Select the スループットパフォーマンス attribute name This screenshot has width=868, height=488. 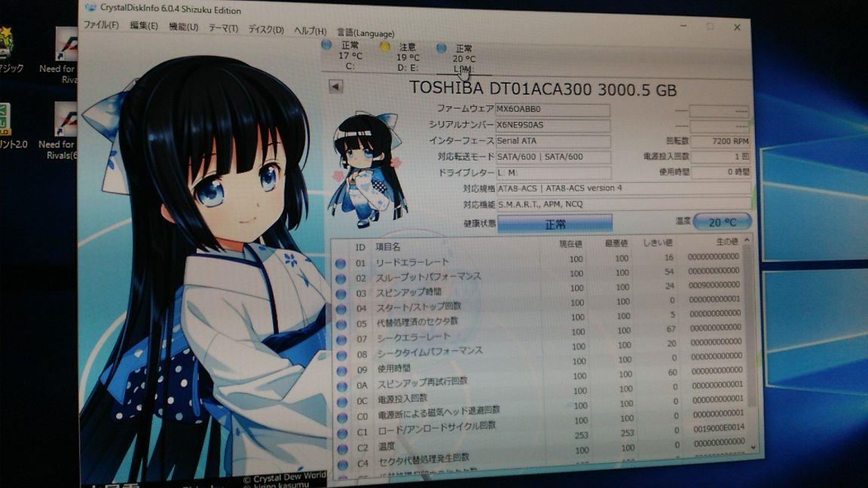click(x=429, y=276)
